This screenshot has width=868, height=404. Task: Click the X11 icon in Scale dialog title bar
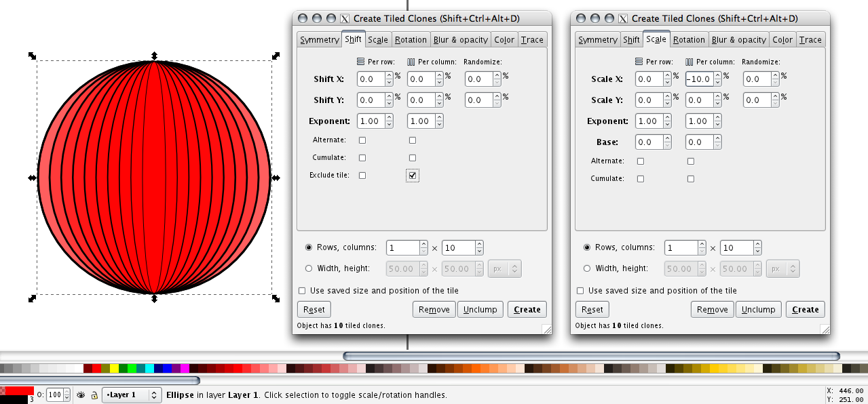(623, 18)
